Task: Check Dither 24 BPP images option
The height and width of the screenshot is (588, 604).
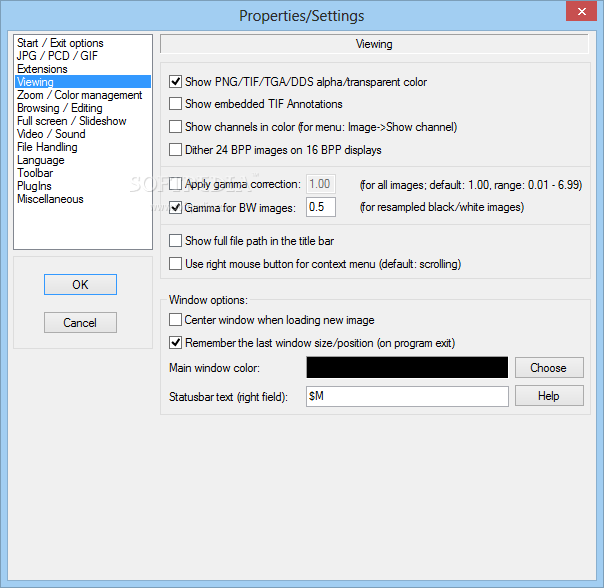Action: pyautogui.click(x=175, y=150)
